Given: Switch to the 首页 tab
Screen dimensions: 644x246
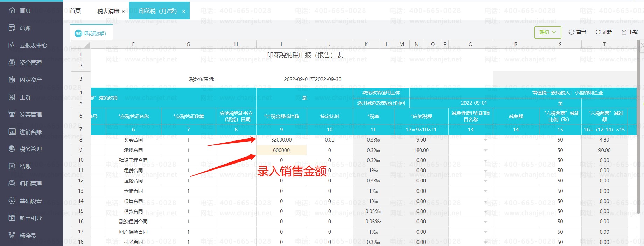Looking at the screenshot, I should 75,11.
